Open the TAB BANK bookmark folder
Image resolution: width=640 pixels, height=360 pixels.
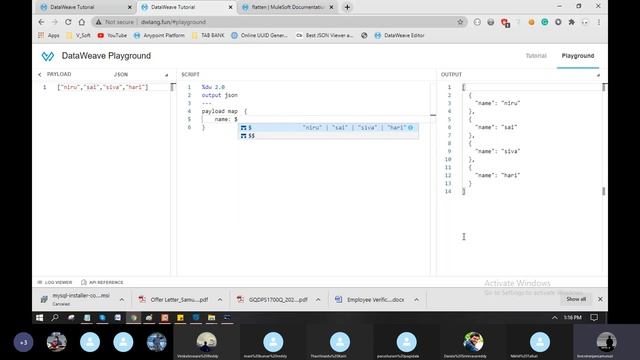coord(208,36)
